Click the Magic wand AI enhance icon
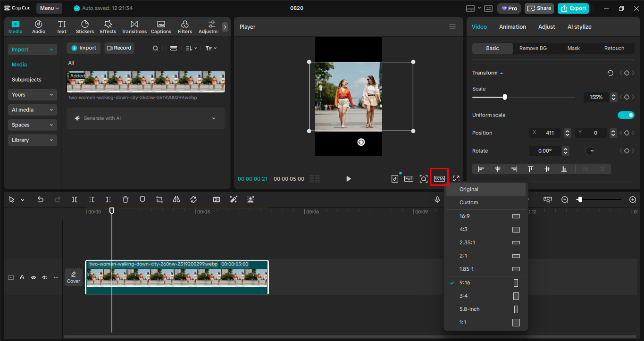Viewport: 644px width, 341px height. click(233, 200)
